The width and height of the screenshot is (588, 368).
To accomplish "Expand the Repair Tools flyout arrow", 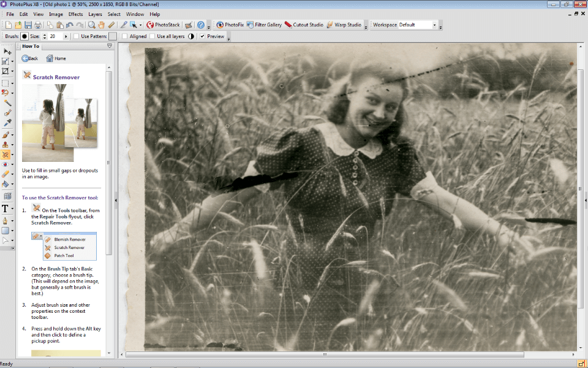I will pos(12,155).
